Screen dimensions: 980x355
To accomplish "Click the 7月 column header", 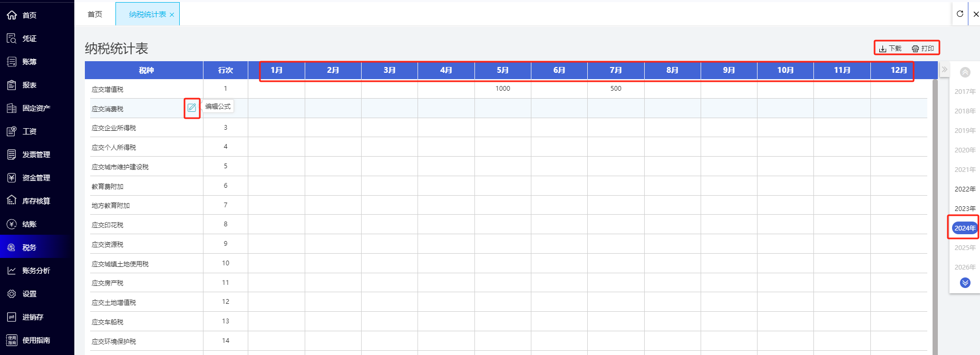I will [x=616, y=70].
